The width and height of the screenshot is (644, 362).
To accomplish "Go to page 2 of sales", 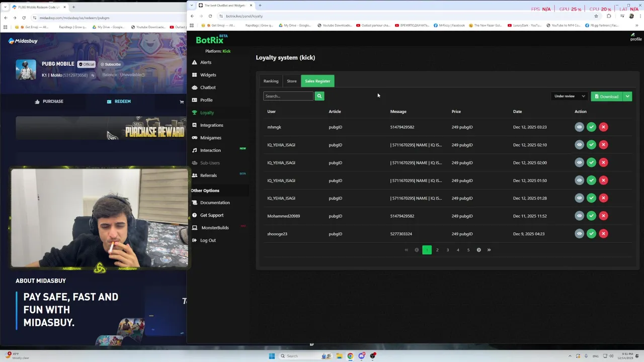I will click(x=437, y=250).
